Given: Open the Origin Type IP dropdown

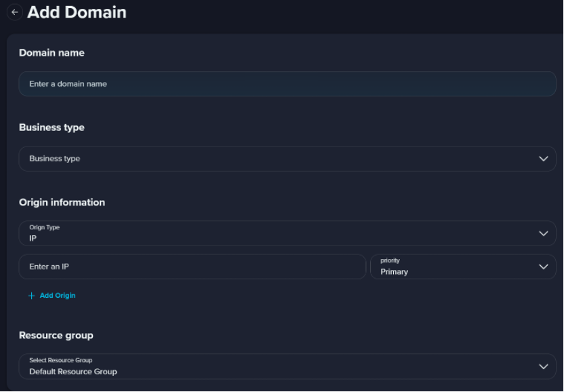Looking at the screenshot, I should click(x=287, y=233).
